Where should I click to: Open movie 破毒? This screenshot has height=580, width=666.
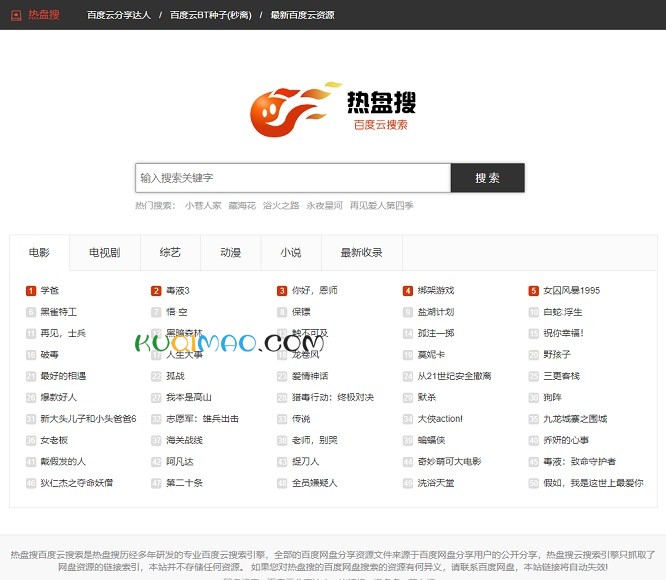pyautogui.click(x=50, y=355)
